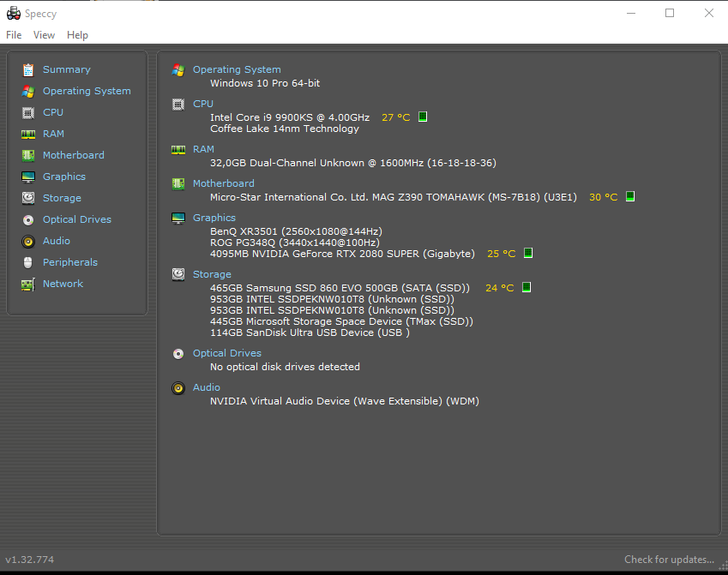
Task: Click the Speccy app icon in title bar
Action: tap(14, 14)
